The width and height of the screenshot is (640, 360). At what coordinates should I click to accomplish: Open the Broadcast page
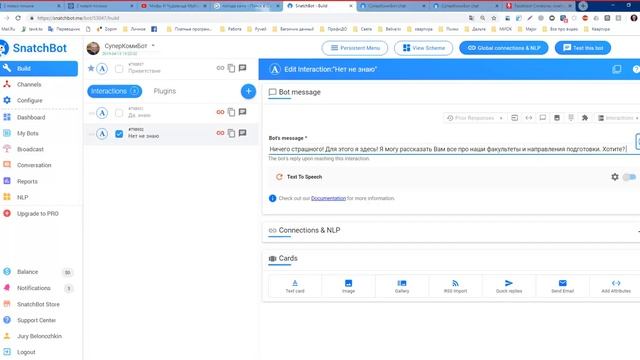click(x=30, y=149)
